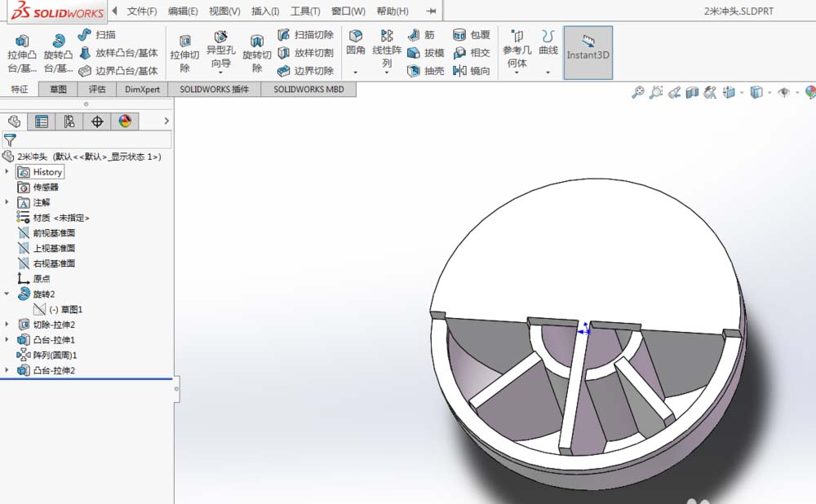Open the PropertyManager tab
Image resolution: width=816 pixels, height=504 pixels.
click(42, 122)
